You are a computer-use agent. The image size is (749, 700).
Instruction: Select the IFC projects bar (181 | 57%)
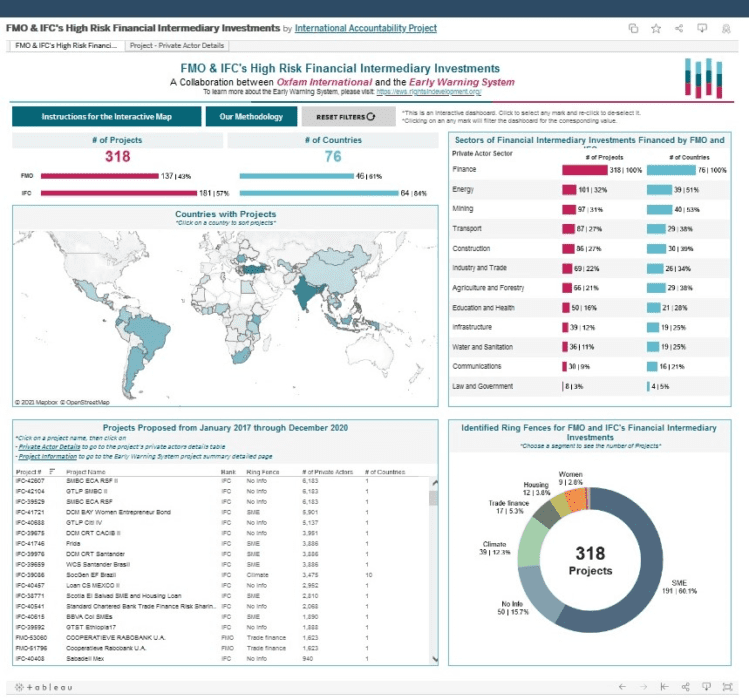coord(119,193)
